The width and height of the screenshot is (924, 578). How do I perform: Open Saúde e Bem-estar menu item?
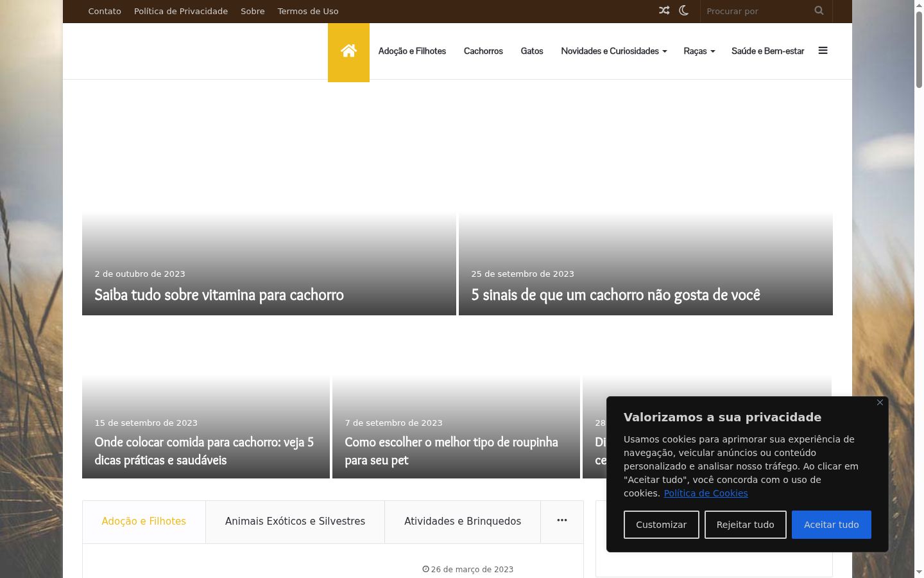[767, 51]
